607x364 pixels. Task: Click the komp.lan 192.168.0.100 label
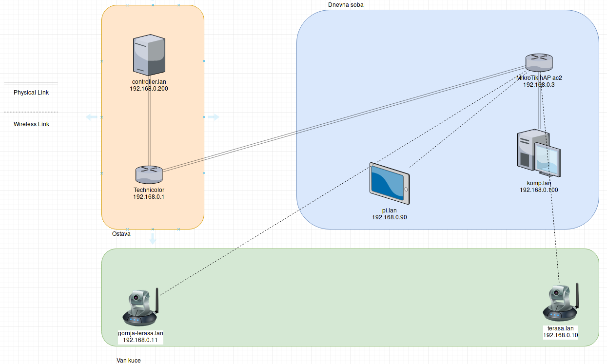coord(539,187)
